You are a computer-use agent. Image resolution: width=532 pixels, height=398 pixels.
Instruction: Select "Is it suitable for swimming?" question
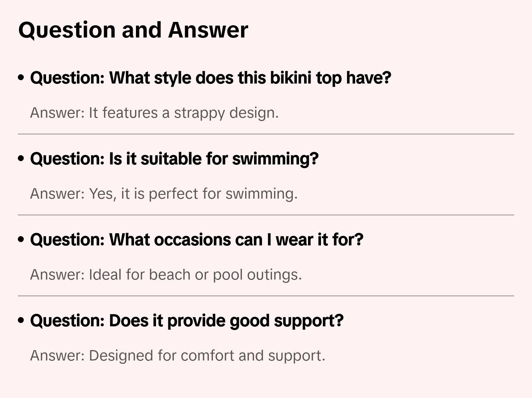pos(174,159)
